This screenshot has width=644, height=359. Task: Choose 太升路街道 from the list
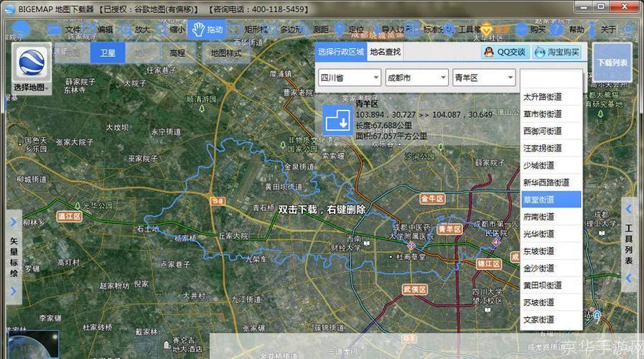(x=551, y=97)
